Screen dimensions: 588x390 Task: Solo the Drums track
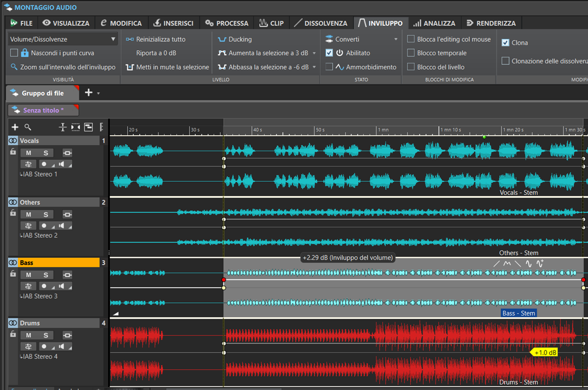pos(46,335)
